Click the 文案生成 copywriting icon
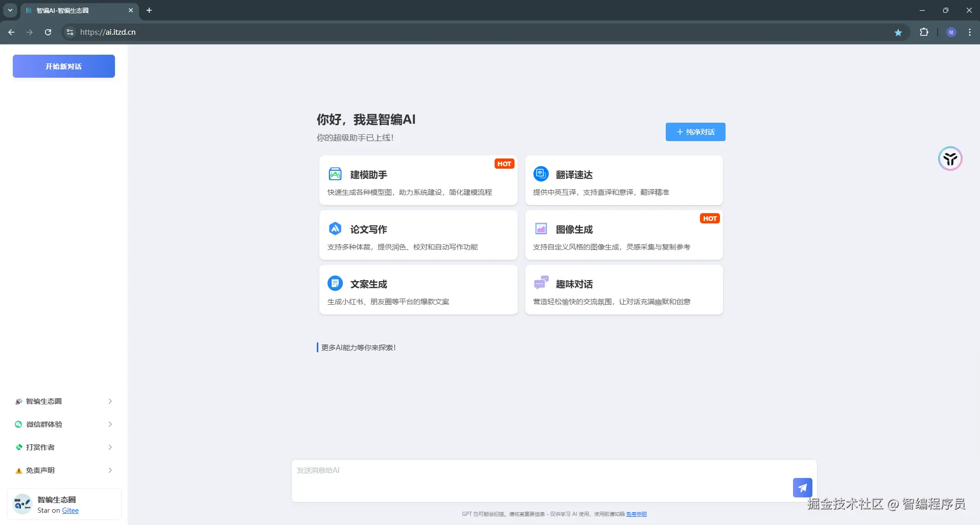The image size is (980, 525). tap(335, 283)
